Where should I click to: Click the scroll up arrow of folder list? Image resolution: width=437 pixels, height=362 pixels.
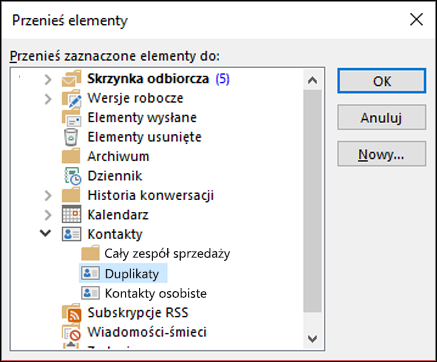312,80
